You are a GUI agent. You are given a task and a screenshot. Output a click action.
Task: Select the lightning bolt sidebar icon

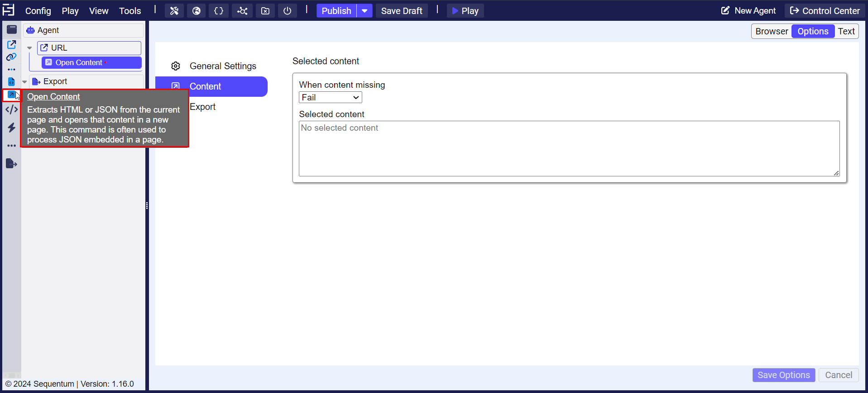pos(11,128)
